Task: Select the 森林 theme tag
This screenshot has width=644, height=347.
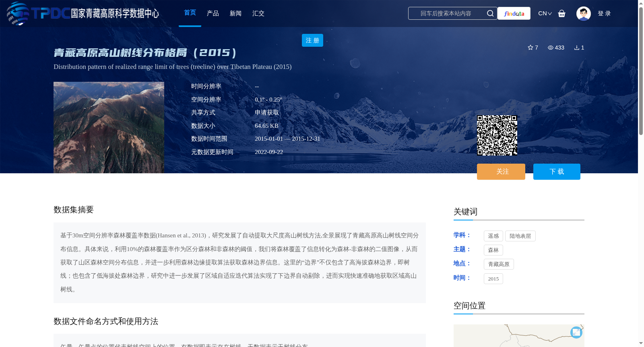Action: pos(493,250)
